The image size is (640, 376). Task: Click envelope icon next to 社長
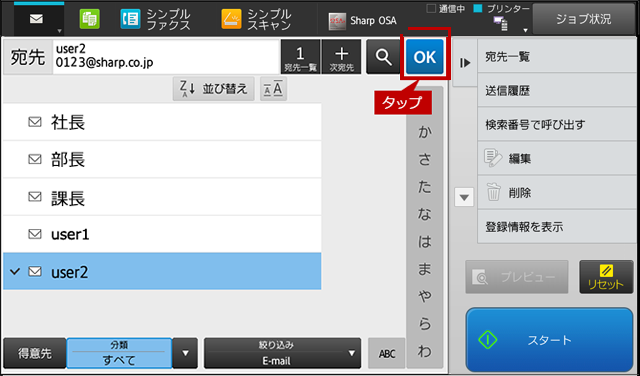coord(35,122)
